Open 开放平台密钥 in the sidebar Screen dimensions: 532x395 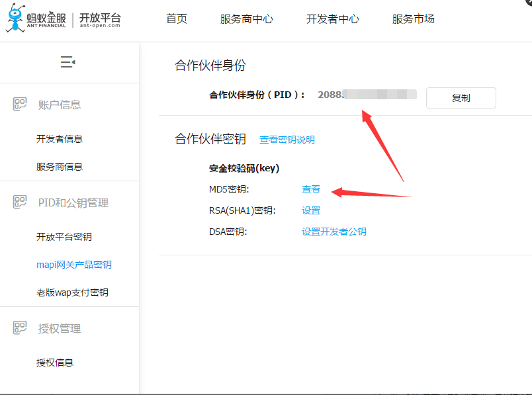64,236
